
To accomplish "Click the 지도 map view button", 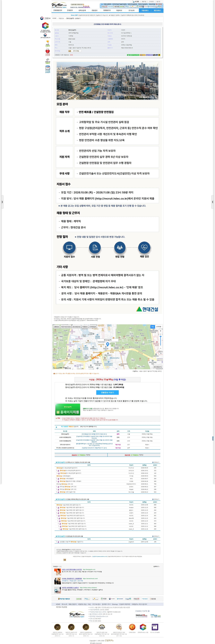I will pyautogui.click(x=153, y=327).
